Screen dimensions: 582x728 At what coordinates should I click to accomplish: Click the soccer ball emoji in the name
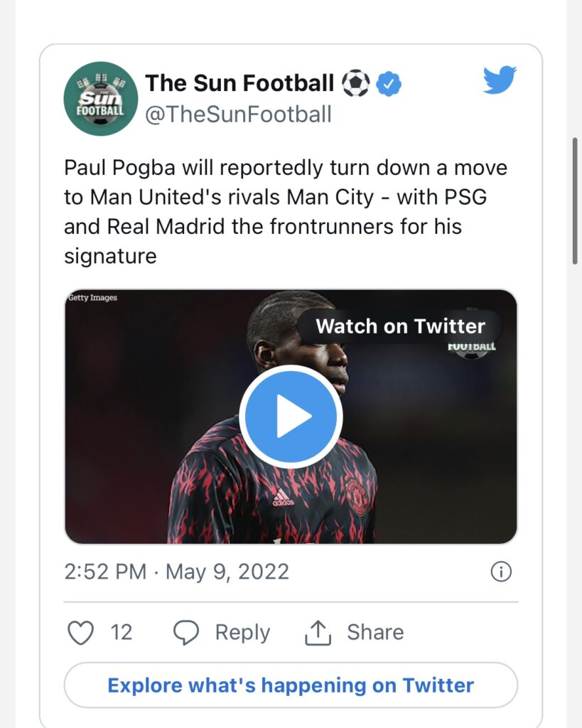(x=356, y=84)
